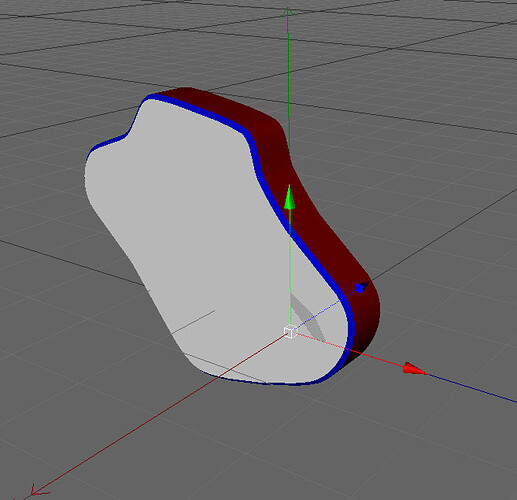Click the world X-axis red arrow tip

(37, 490)
